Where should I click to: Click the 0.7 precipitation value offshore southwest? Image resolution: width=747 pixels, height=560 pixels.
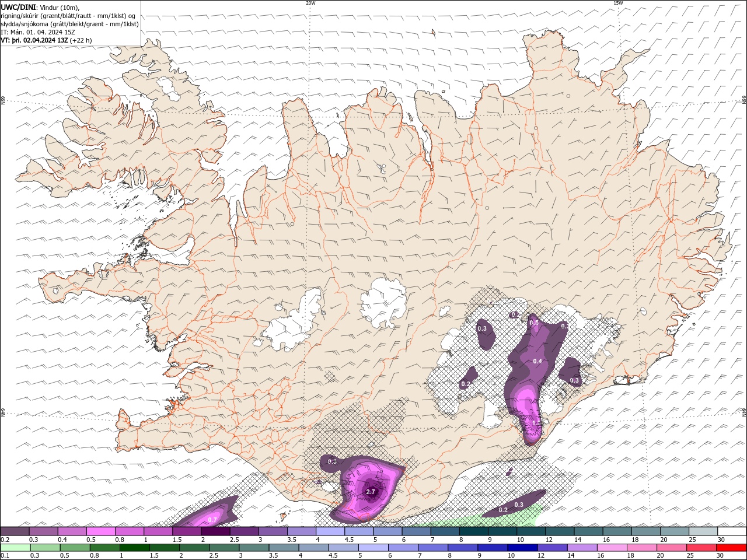tap(212, 520)
